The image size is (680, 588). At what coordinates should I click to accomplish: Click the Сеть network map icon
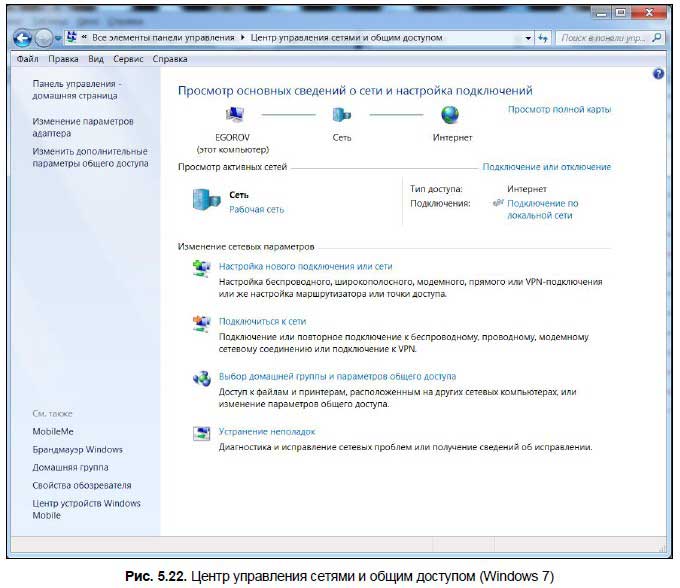pyautogui.click(x=342, y=115)
